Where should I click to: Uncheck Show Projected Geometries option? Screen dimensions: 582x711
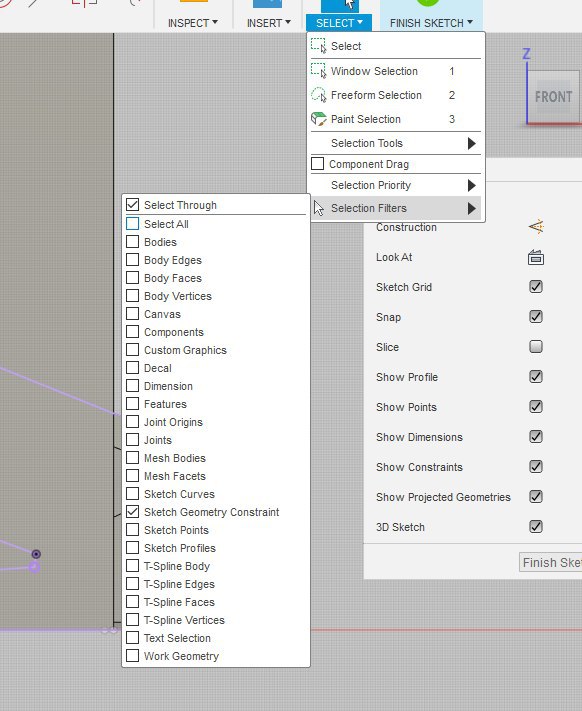click(536, 497)
